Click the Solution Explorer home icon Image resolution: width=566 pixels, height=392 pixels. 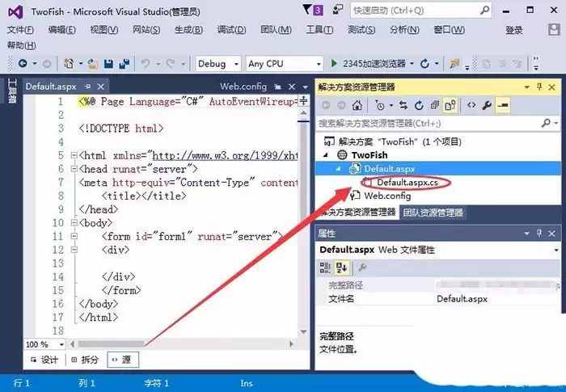357,105
